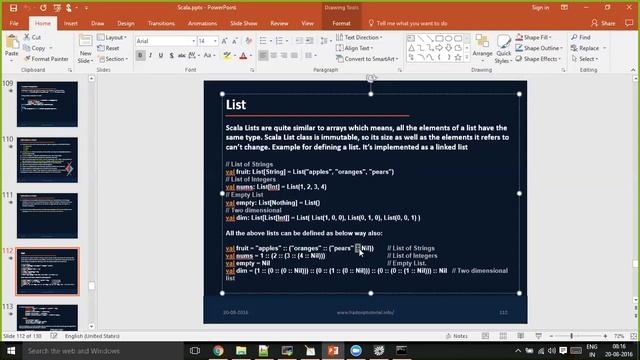Select slide 110 thumbnail

click(47, 160)
